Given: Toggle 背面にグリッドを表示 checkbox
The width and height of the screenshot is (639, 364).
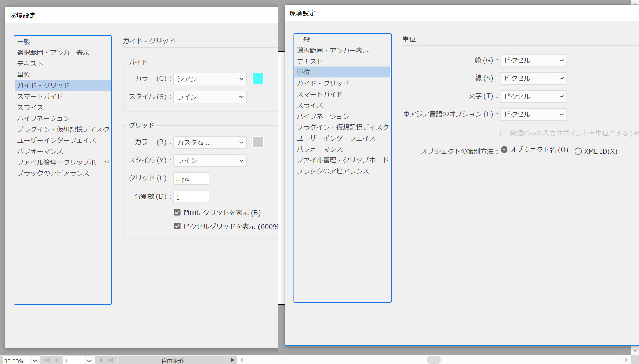Looking at the screenshot, I should 177,212.
